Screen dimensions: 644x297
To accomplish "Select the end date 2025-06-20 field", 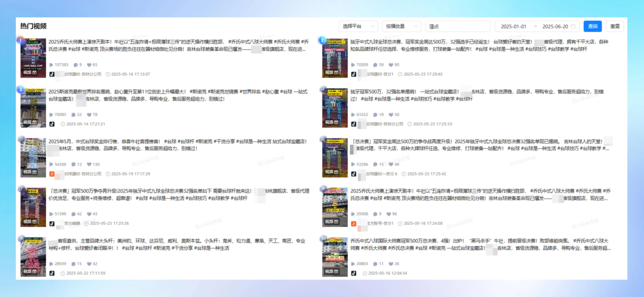I will [x=555, y=26].
